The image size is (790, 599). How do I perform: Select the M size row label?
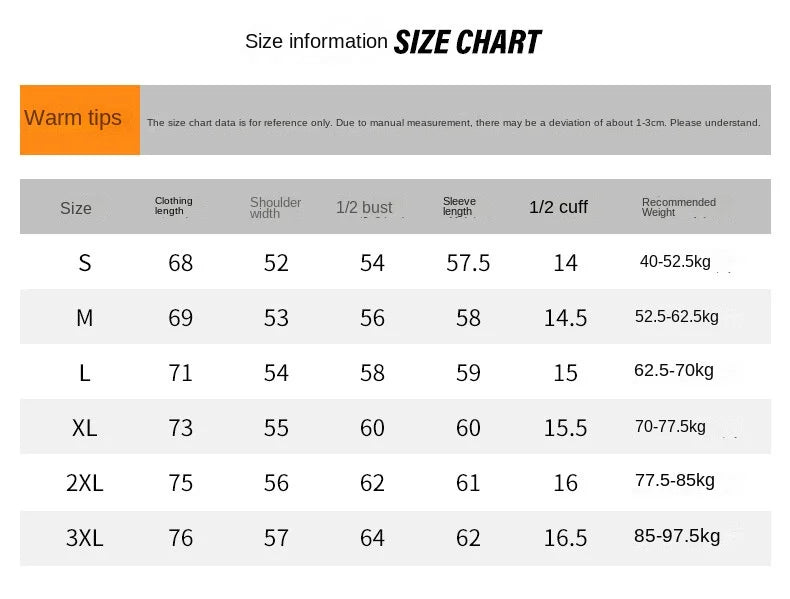(85, 318)
